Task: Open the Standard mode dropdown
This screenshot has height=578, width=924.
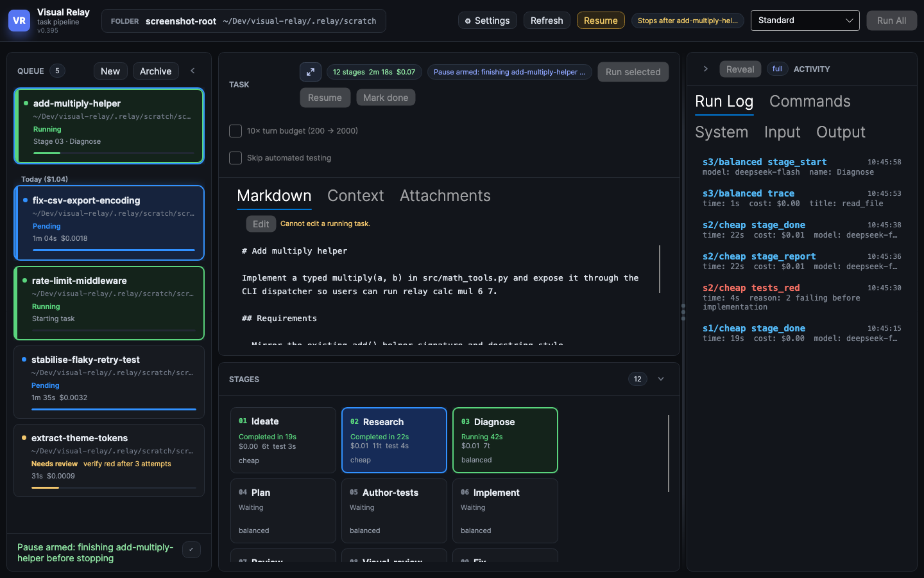Action: (x=805, y=21)
